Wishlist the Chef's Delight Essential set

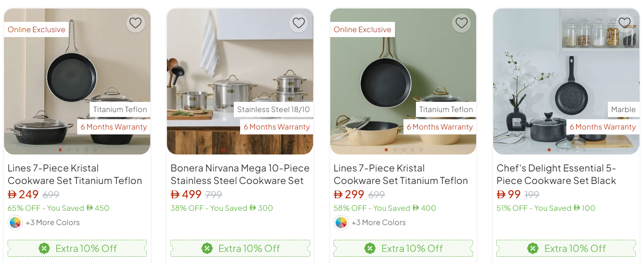pos(624,23)
